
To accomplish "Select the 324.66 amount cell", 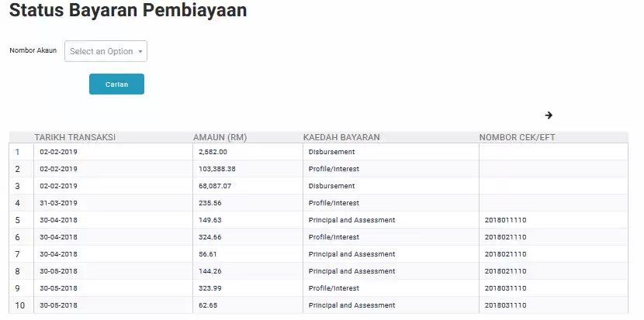I will [210, 237].
